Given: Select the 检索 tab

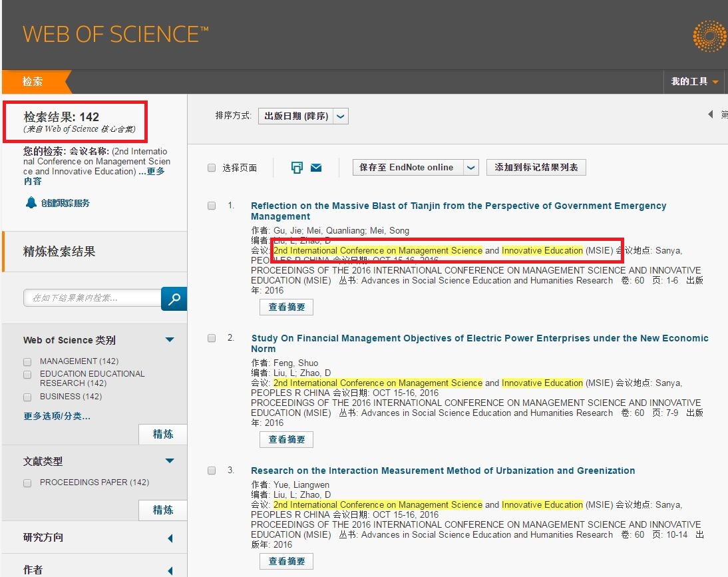Looking at the screenshot, I should 36,82.
